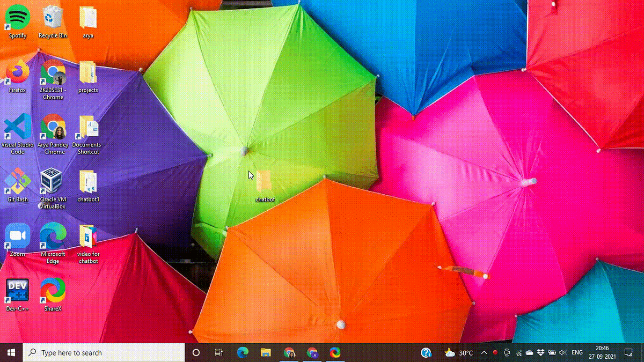The width and height of the screenshot is (644, 362).
Task: Select the chatbot folder on the desktop
Action: point(265,186)
